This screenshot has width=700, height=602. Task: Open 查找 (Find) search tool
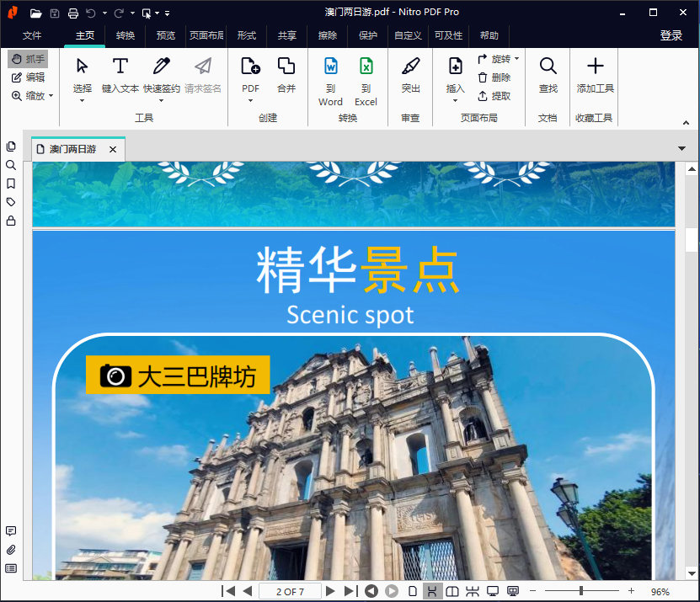tap(548, 74)
